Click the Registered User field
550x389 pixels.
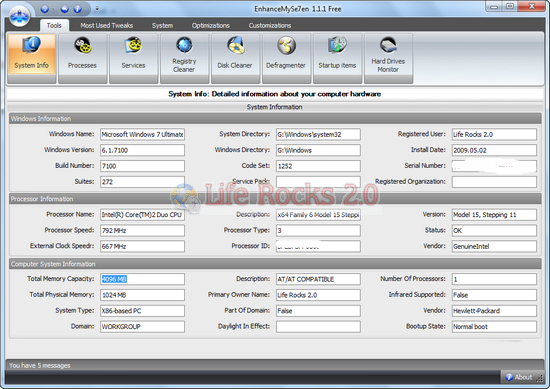tap(494, 134)
